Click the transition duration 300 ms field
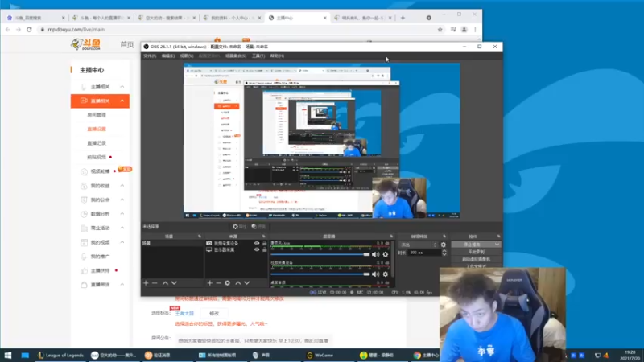Image resolution: width=644 pixels, height=362 pixels. 424,253
